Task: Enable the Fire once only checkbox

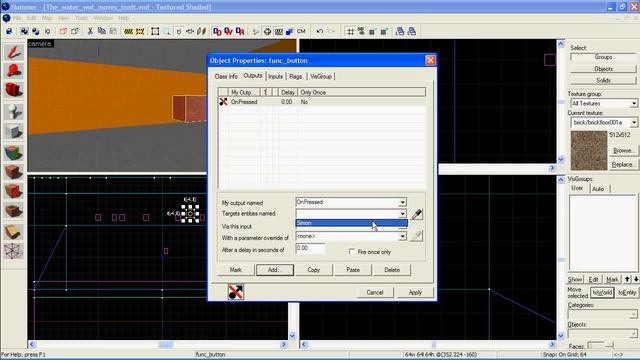Action: pos(352,252)
